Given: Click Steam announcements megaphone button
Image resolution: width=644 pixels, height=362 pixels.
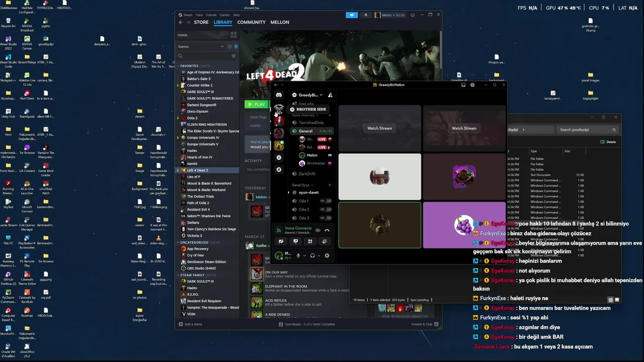Looking at the screenshot, I should coord(352,15).
